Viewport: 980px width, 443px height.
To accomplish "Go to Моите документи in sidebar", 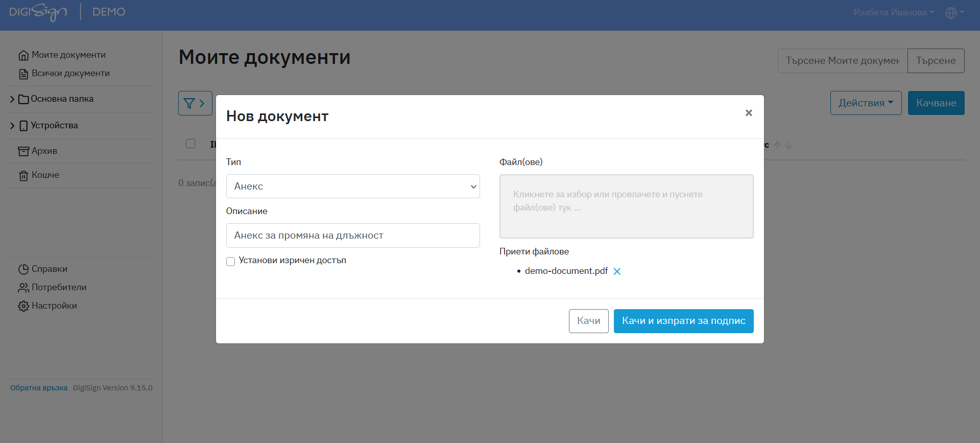I will [68, 55].
